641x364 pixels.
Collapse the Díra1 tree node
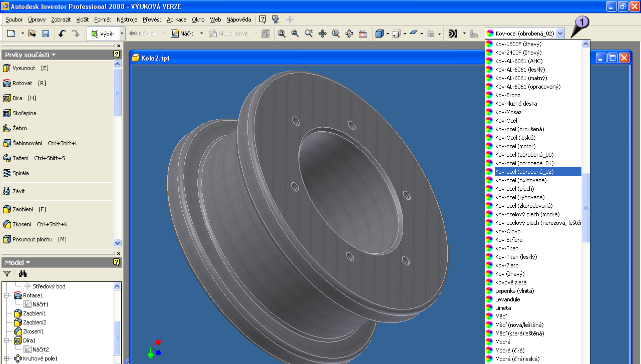tap(7, 340)
